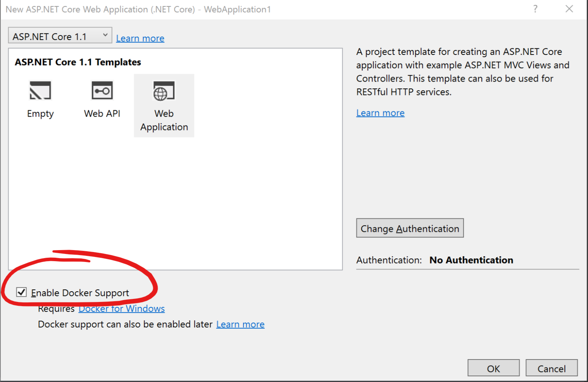This screenshot has width=588, height=382.
Task: Dismiss the dialog with Cancel
Action: click(552, 368)
